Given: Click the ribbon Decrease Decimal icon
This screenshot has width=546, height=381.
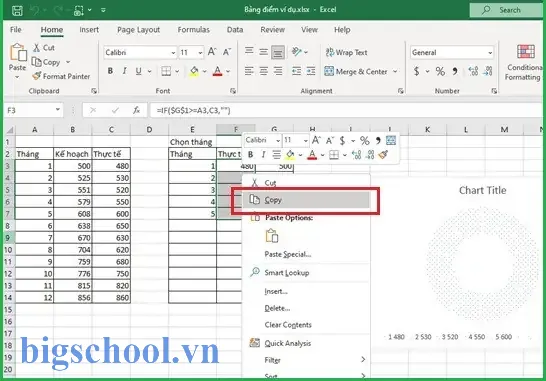Looking at the screenshot, I should (488, 71).
